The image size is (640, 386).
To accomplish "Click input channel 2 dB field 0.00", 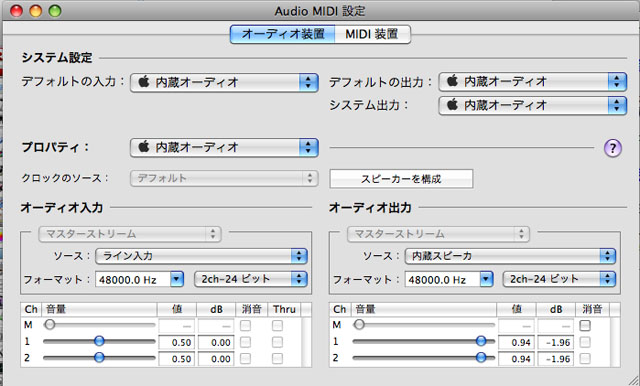I will point(216,359).
